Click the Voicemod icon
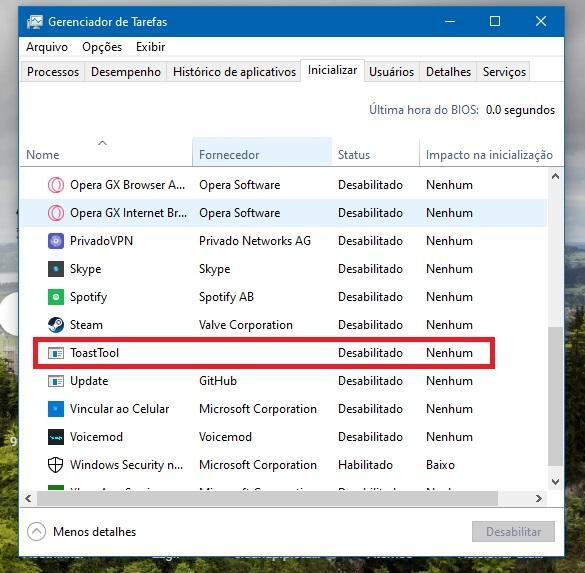 point(56,437)
